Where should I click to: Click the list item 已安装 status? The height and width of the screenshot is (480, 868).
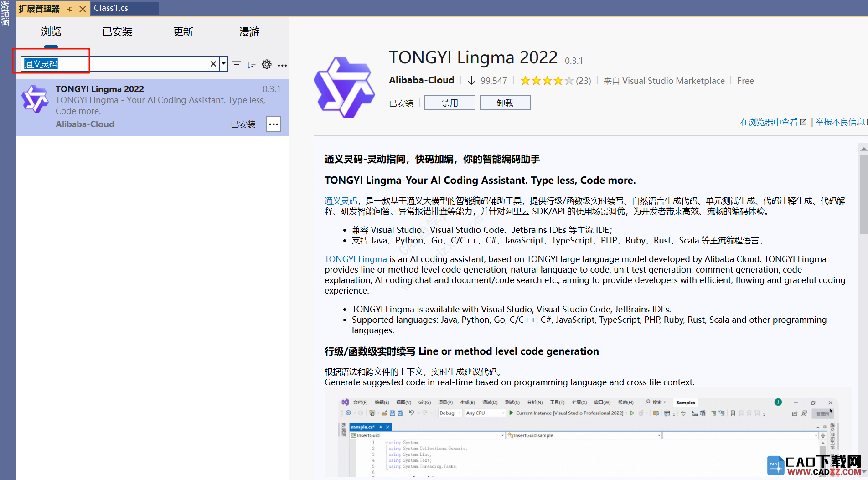[x=243, y=124]
